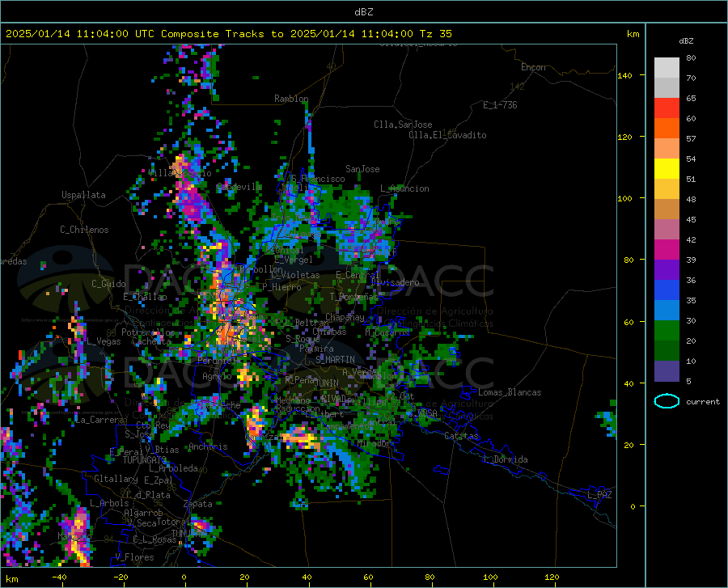The width and height of the screenshot is (728, 588).
Task: Select the 'Potrerillos' map label
Action: pyautogui.click(x=148, y=332)
